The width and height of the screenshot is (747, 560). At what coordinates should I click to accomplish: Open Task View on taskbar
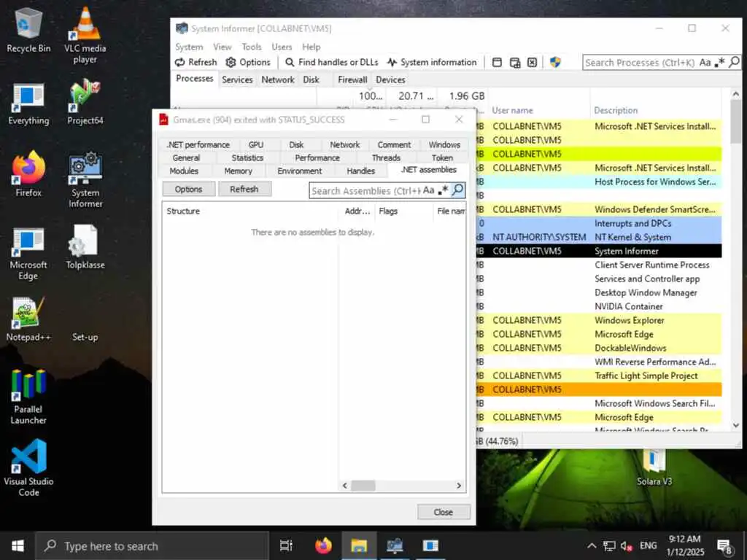click(286, 545)
